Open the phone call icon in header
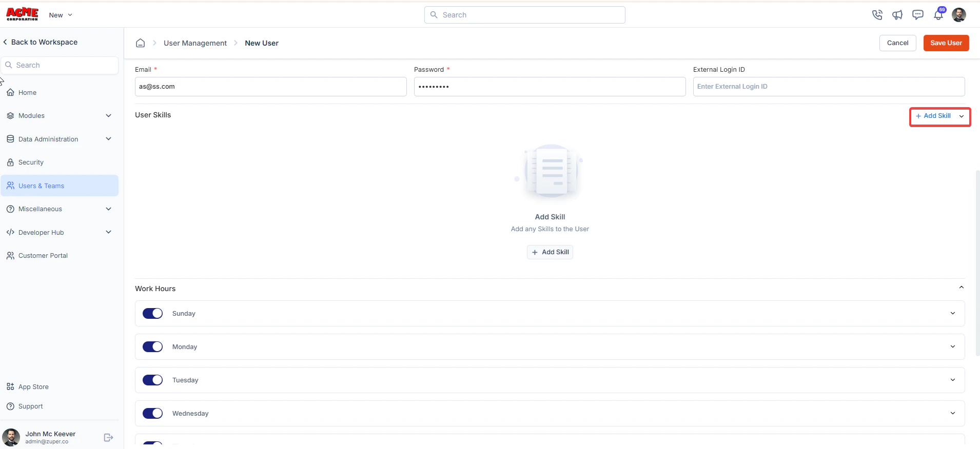The width and height of the screenshot is (980, 449). tap(877, 15)
